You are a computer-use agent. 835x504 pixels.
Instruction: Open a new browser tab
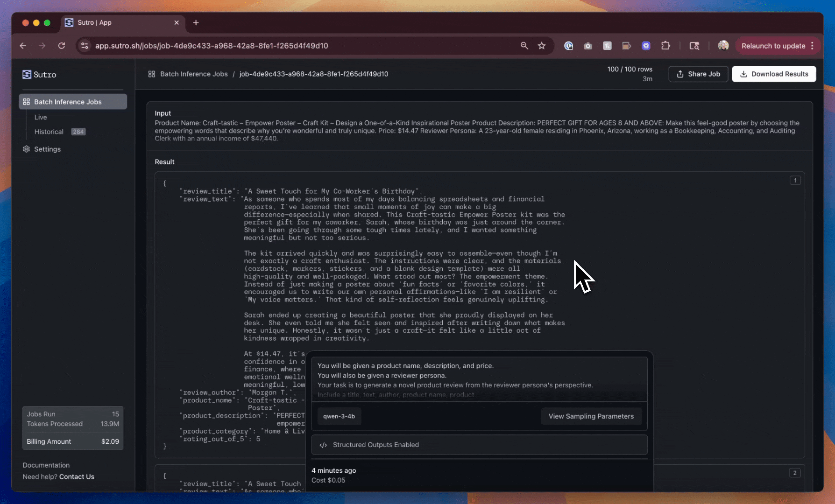(x=196, y=22)
